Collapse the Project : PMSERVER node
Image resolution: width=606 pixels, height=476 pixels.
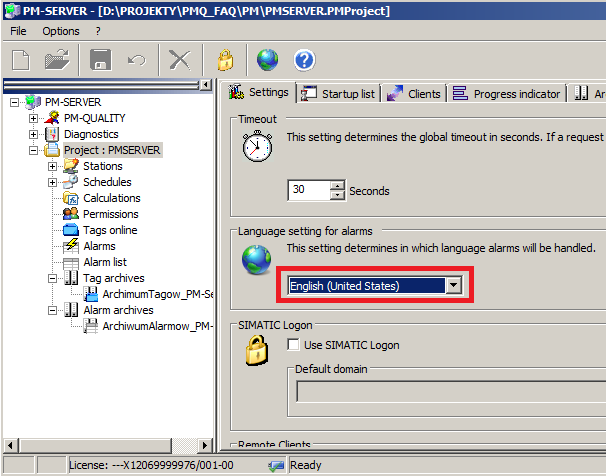coord(33,150)
